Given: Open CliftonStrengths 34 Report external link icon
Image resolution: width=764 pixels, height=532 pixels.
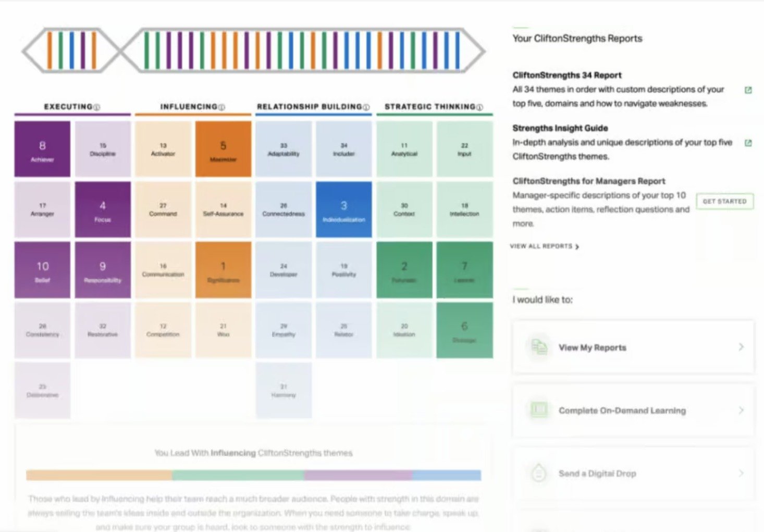Looking at the screenshot, I should click(x=748, y=90).
